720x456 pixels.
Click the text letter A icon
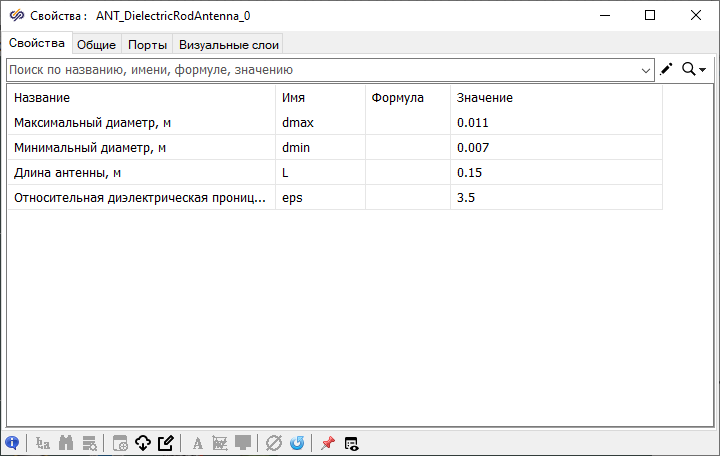pyautogui.click(x=198, y=443)
